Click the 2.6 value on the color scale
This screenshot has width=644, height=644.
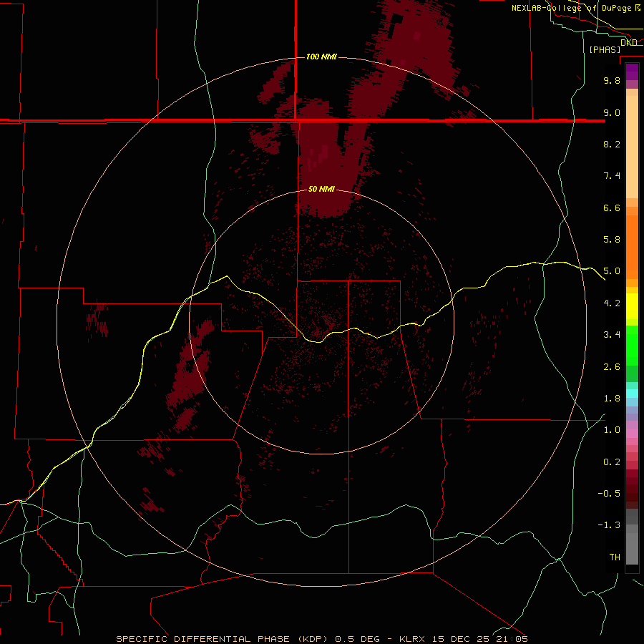click(612, 367)
